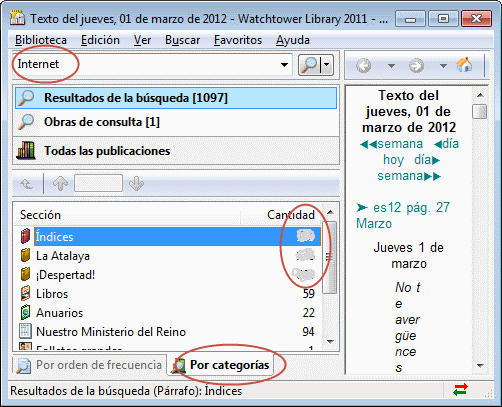
Task: Click the icon next to Libros
Action: tap(25, 293)
